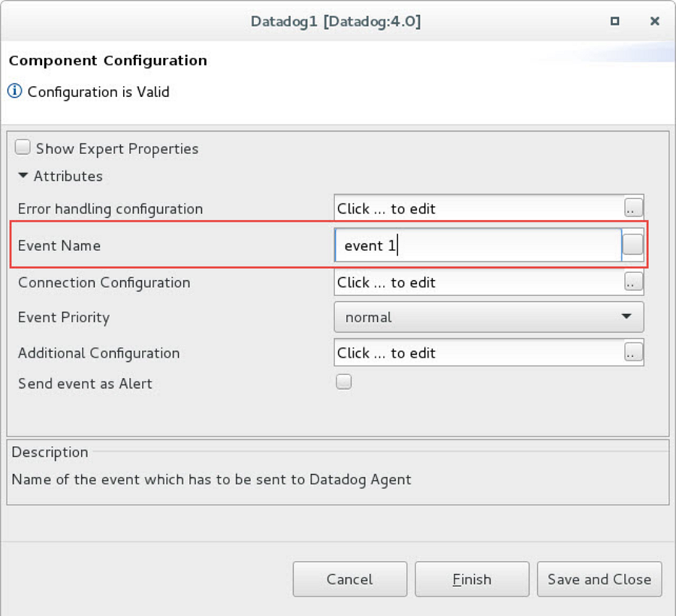The height and width of the screenshot is (616, 676).
Task: Close the Datadog1 dialog
Action: pos(654,21)
